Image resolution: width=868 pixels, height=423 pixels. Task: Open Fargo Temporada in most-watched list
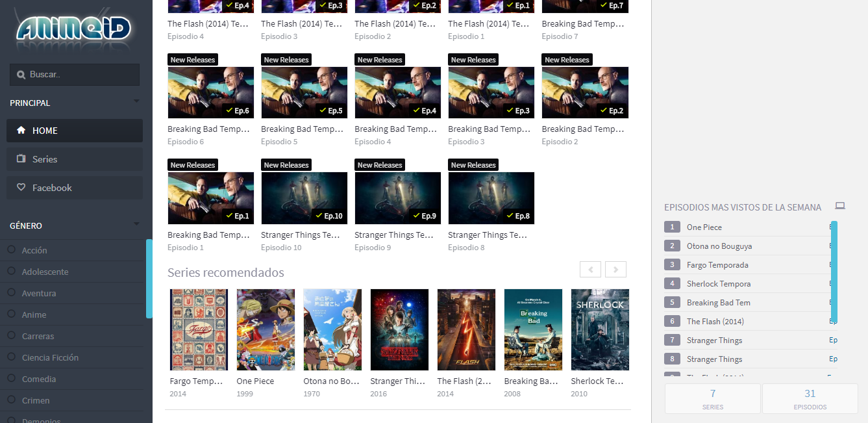coord(717,265)
